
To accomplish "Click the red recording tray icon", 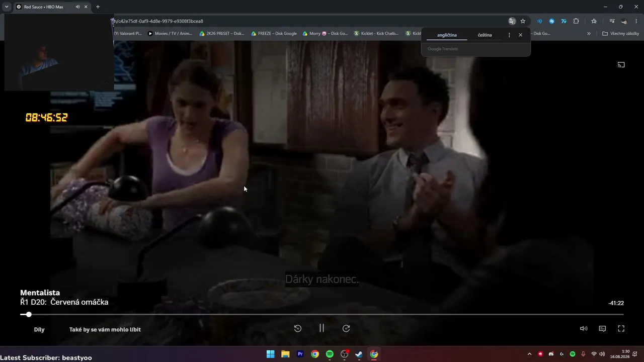I will tap(540, 354).
